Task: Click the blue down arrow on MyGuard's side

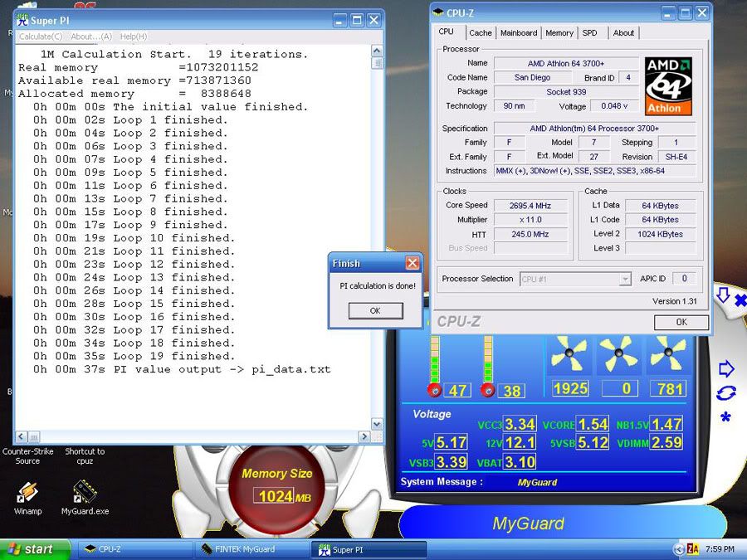Action: pos(723,295)
